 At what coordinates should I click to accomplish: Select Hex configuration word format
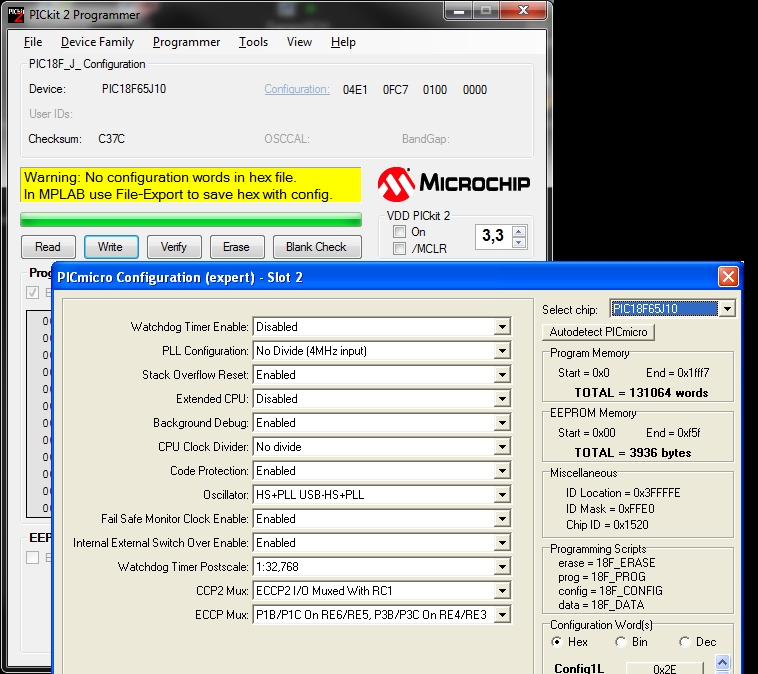[557, 642]
